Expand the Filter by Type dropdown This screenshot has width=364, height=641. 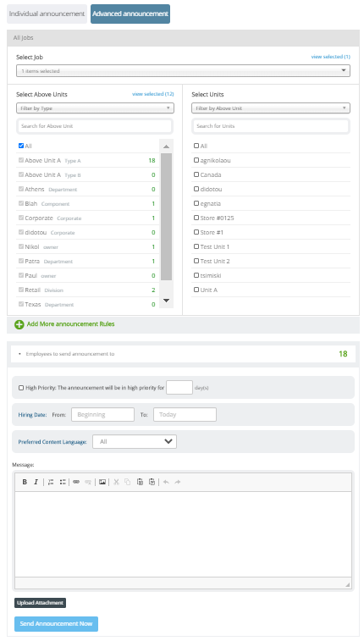point(95,108)
